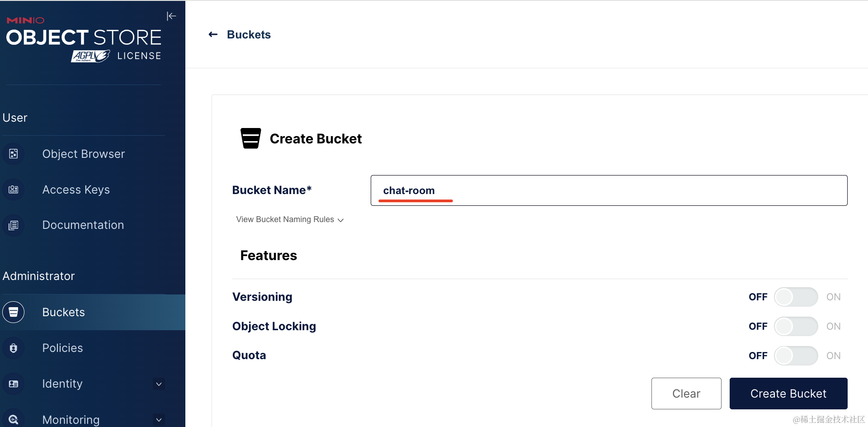Collapse the sidebar with the collapse icon
Viewport: 868px width, 427px height.
click(171, 16)
